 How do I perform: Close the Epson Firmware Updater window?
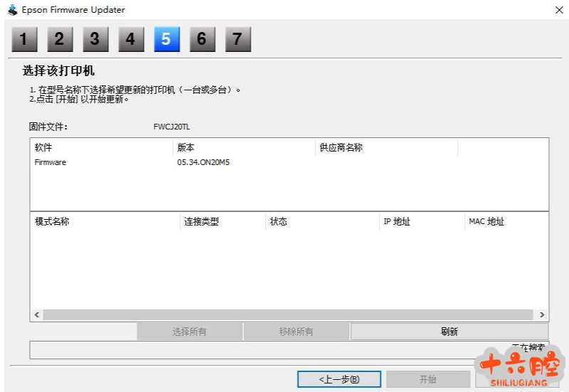click(x=558, y=10)
